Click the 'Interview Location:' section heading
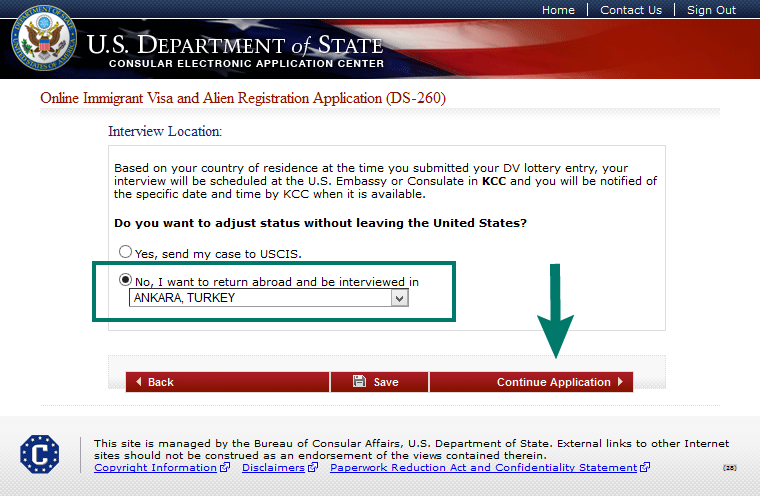The width and height of the screenshot is (760, 496). click(x=165, y=131)
